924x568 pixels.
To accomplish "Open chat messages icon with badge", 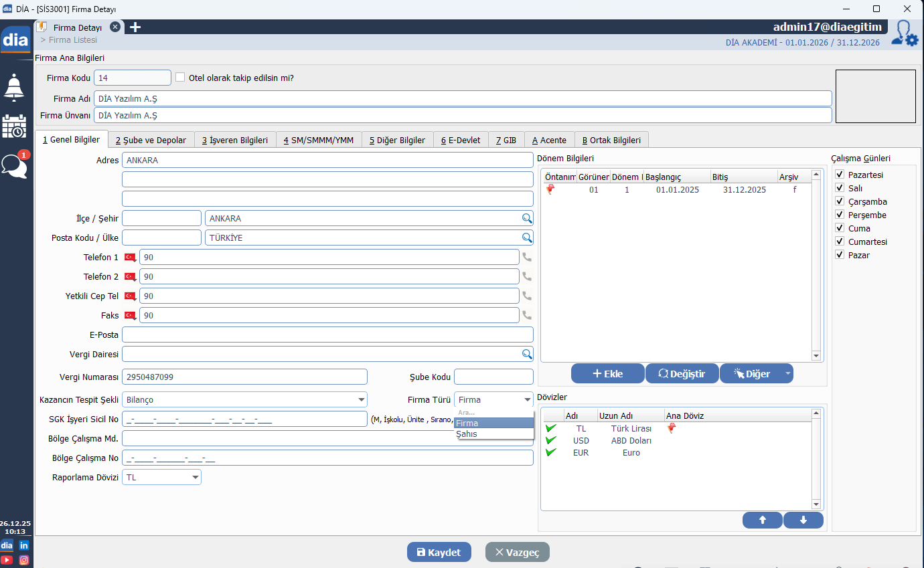I will pyautogui.click(x=15, y=165).
